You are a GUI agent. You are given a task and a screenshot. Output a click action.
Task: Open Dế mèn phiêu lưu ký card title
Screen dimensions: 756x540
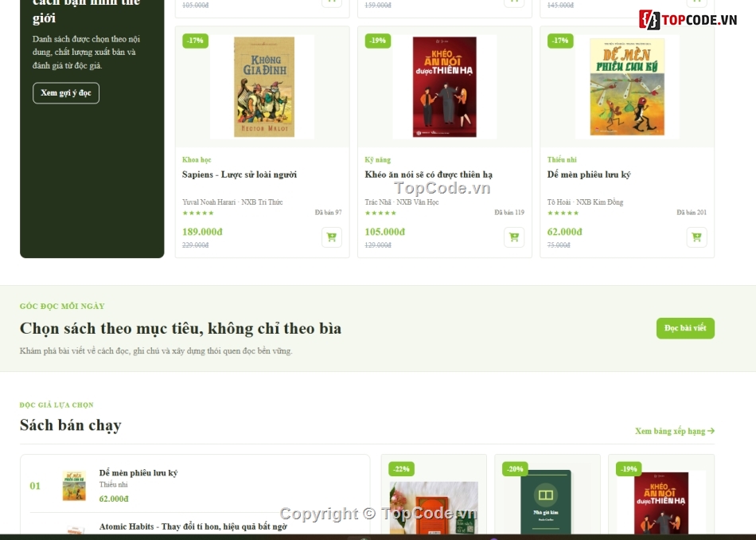[x=589, y=174]
